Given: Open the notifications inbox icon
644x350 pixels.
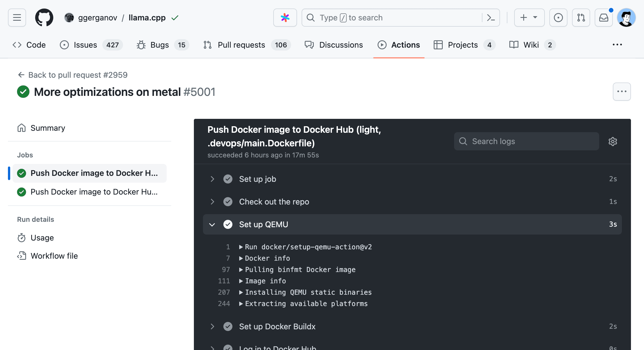Looking at the screenshot, I should tap(603, 17).
